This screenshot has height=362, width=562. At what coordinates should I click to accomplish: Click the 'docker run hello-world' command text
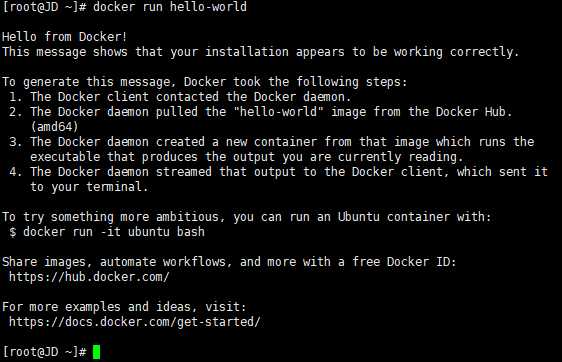[x=170, y=7]
